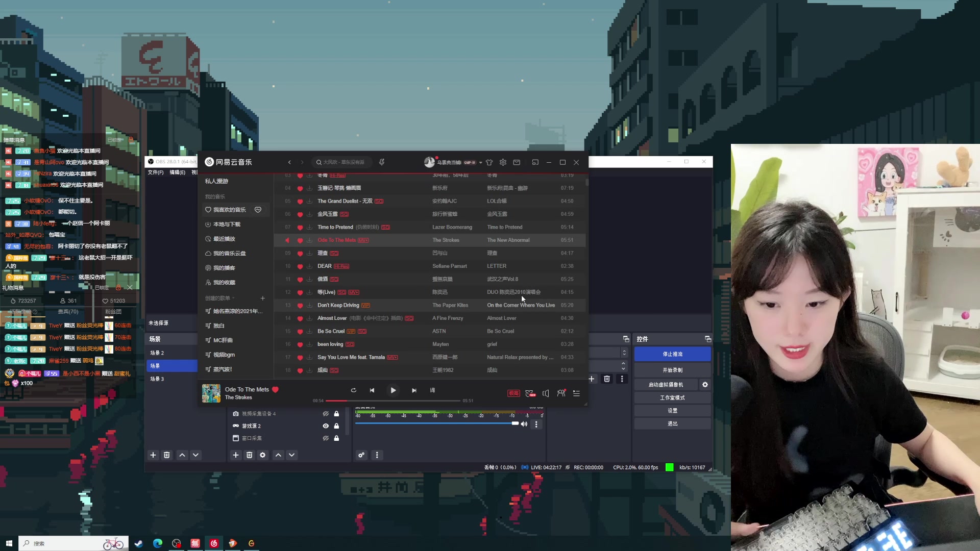Open artist The Paper Kites link

[x=450, y=305]
